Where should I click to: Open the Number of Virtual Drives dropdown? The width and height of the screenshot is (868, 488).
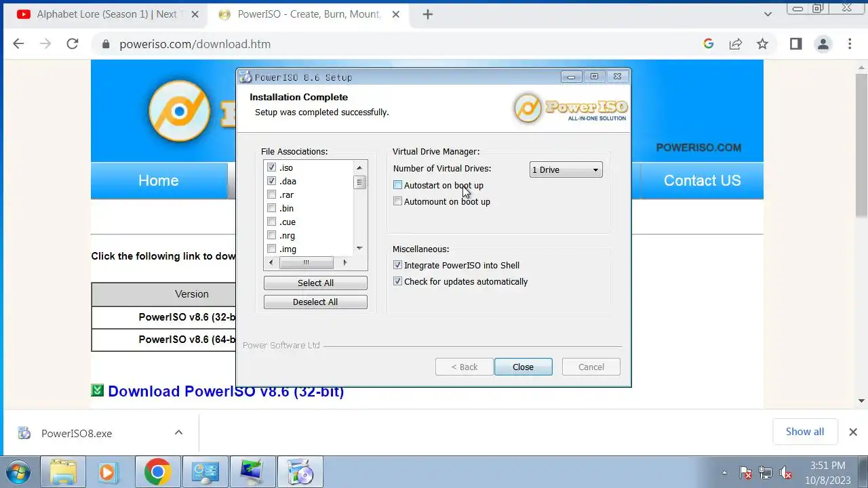click(566, 169)
